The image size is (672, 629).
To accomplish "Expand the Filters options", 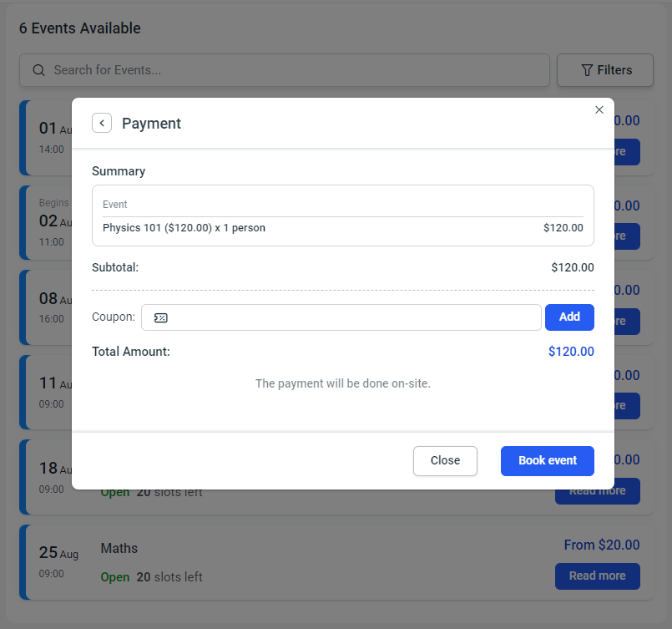I will tap(605, 70).
